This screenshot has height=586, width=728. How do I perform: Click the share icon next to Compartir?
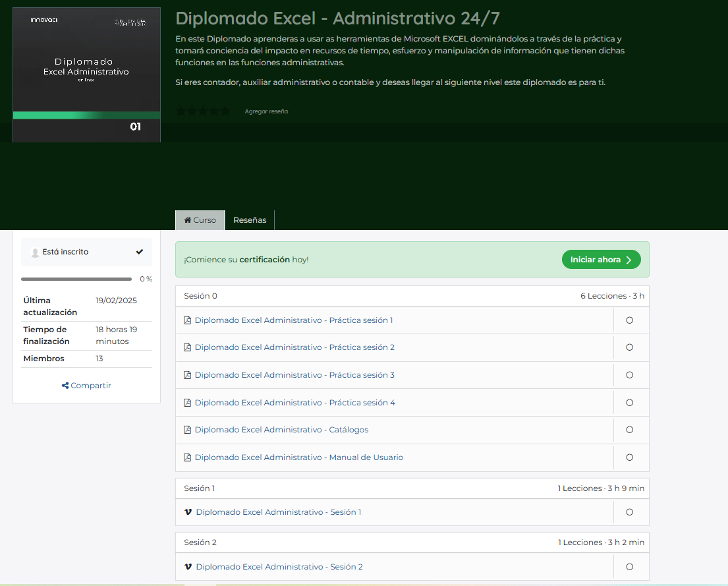[65, 386]
